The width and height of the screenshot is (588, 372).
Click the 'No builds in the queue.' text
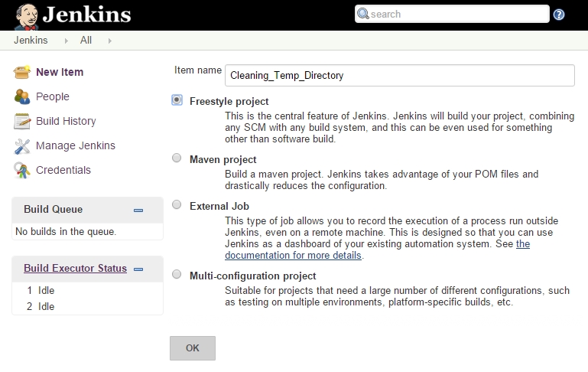tap(66, 232)
